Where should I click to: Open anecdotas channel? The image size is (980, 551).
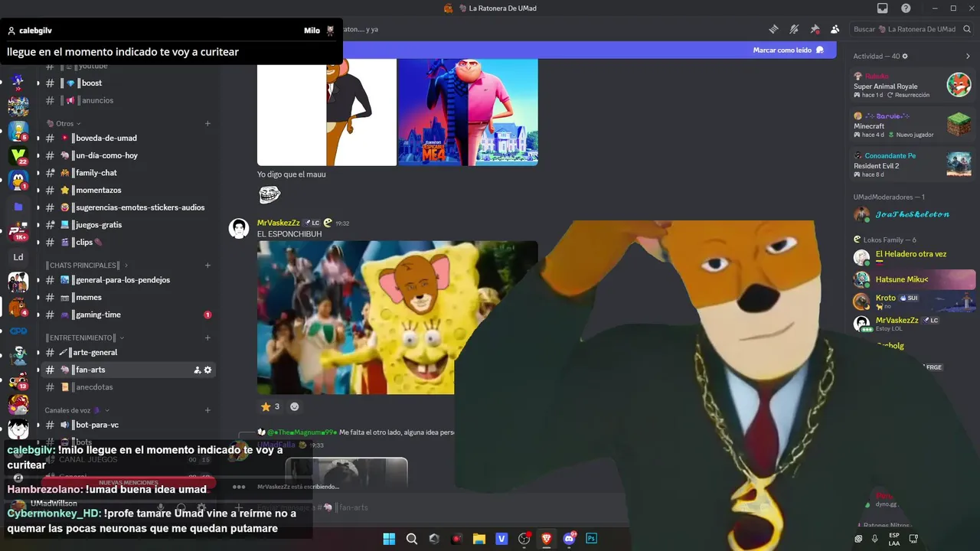(127, 387)
